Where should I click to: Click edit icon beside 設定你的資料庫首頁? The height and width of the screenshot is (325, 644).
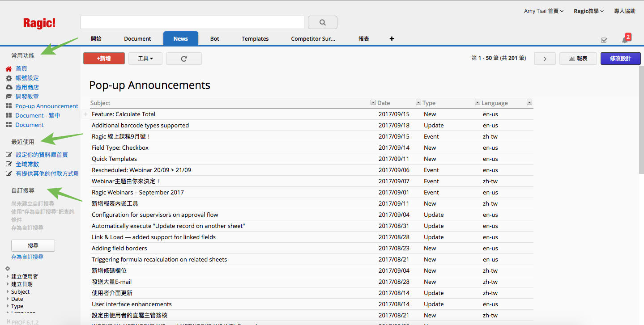pyautogui.click(x=9, y=155)
